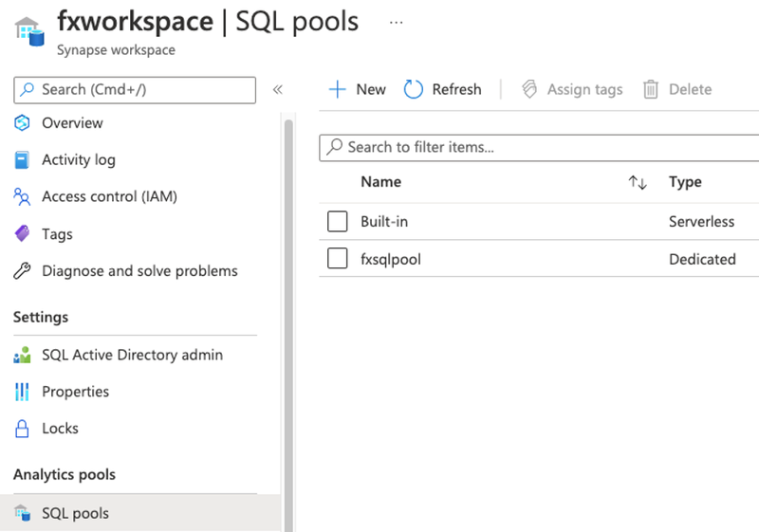Screen dimensions: 759x532
Task: Click the magnifier icon in filter box
Action: point(334,147)
